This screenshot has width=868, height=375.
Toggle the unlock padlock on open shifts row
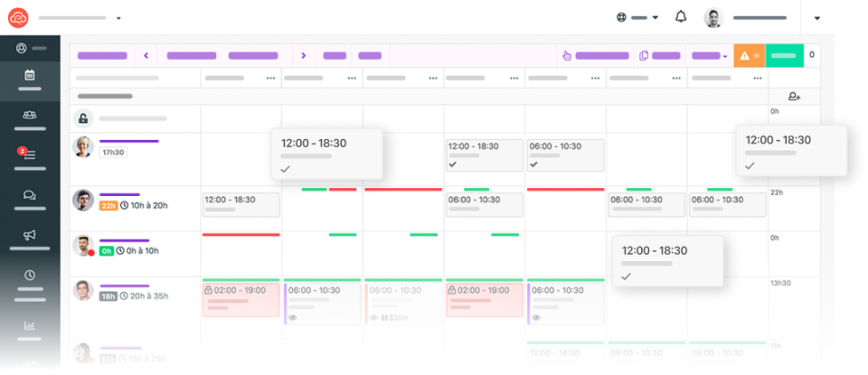pos(83,118)
